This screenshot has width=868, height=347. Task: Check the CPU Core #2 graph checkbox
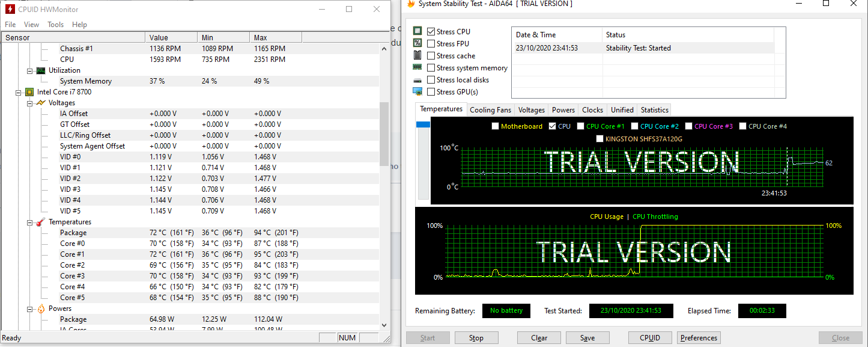point(634,126)
